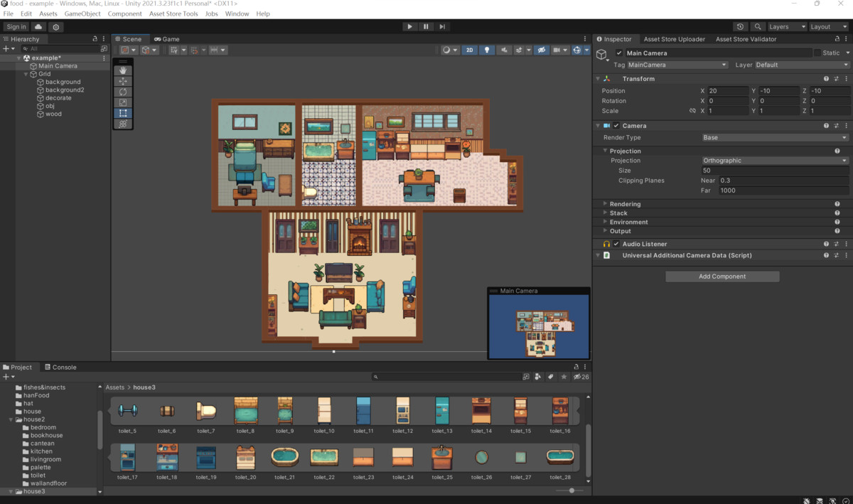Open the Component menu
Screen dimensions: 853x504
pos(125,14)
